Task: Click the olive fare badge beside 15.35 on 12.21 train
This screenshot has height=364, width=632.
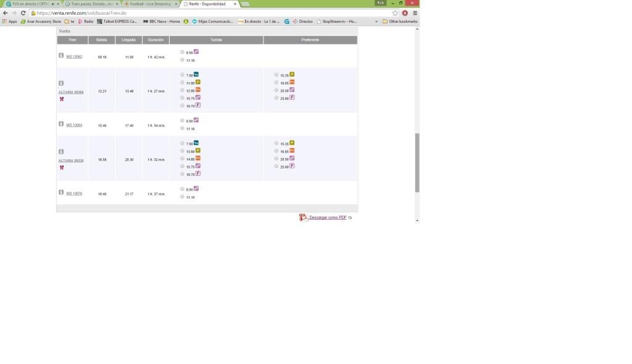Action: click(292, 74)
